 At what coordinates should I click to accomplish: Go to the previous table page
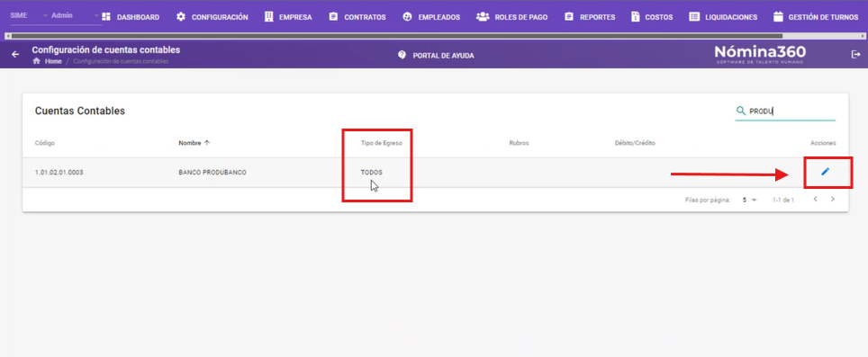tap(816, 199)
